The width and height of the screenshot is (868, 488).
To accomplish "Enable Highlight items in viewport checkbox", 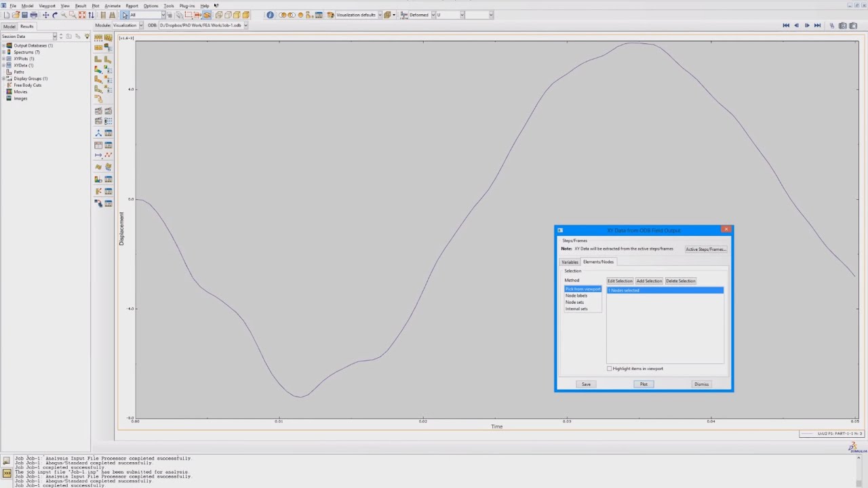I will coord(610,369).
